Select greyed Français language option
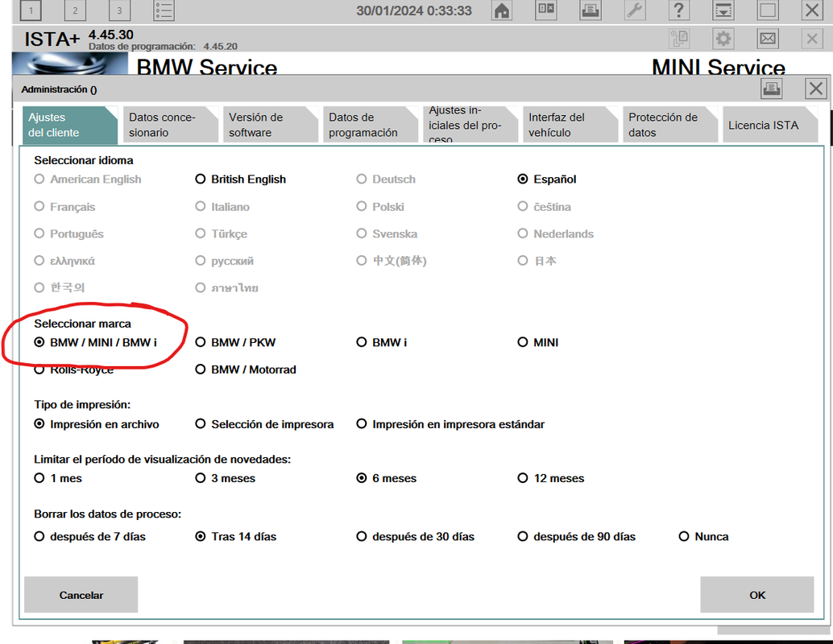Viewport: 833px width, 644px height. (64, 207)
